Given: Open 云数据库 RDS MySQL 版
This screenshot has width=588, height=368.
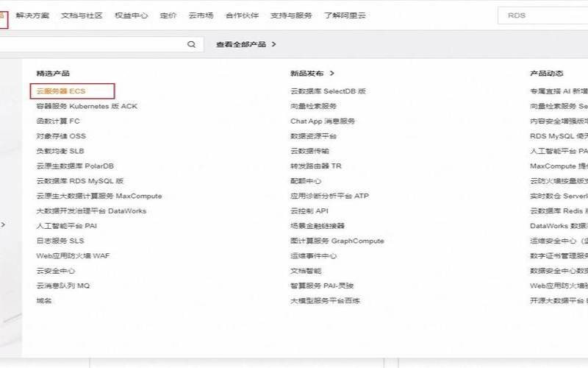Looking at the screenshot, I should [80, 181].
